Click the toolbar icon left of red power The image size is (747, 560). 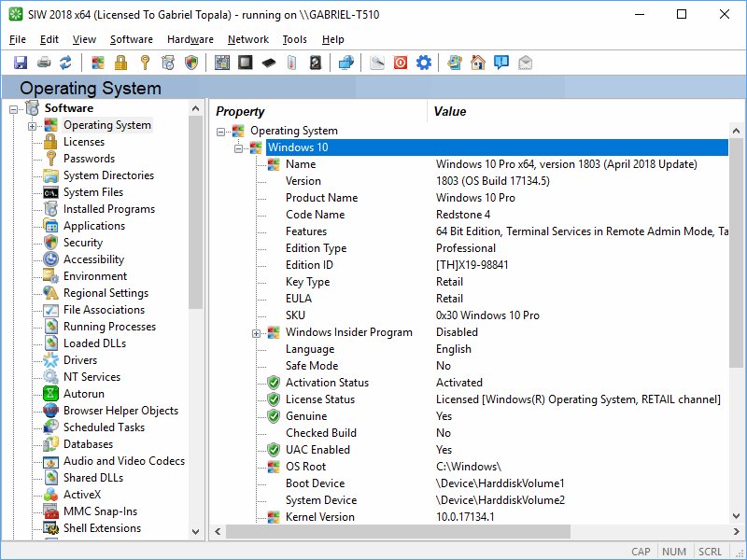(x=377, y=63)
